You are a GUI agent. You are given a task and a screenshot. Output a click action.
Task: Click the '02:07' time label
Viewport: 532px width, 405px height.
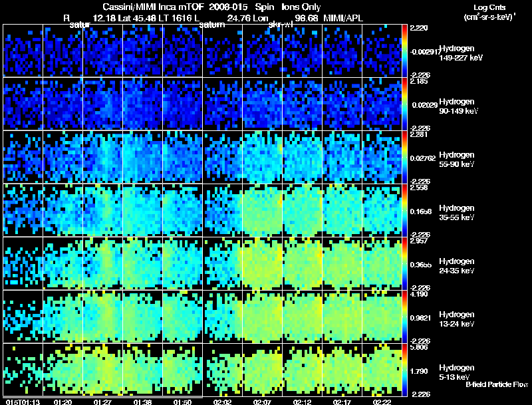pyautogui.click(x=262, y=402)
